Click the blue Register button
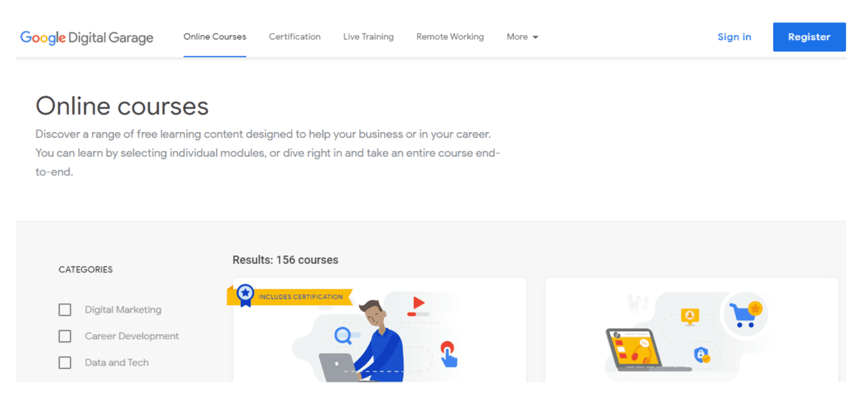The width and height of the screenshot is (868, 402). click(809, 37)
